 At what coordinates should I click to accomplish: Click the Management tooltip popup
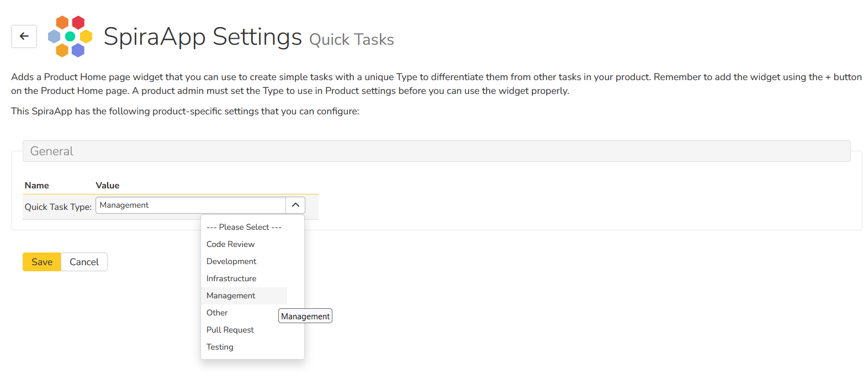tap(305, 316)
